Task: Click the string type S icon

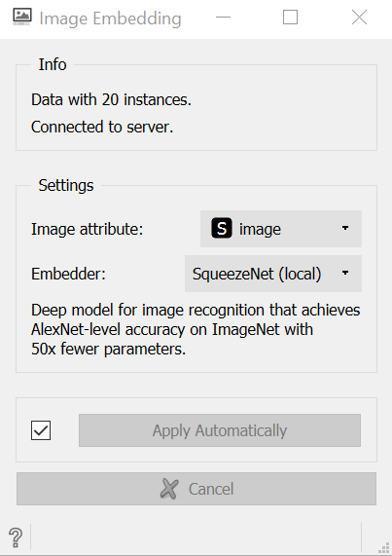Action: click(x=222, y=228)
